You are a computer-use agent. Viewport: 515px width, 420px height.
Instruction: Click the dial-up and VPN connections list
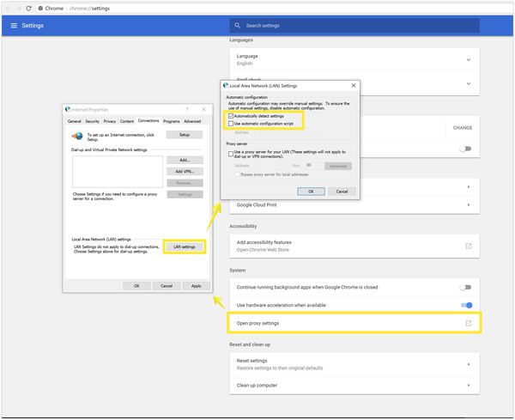click(x=118, y=172)
